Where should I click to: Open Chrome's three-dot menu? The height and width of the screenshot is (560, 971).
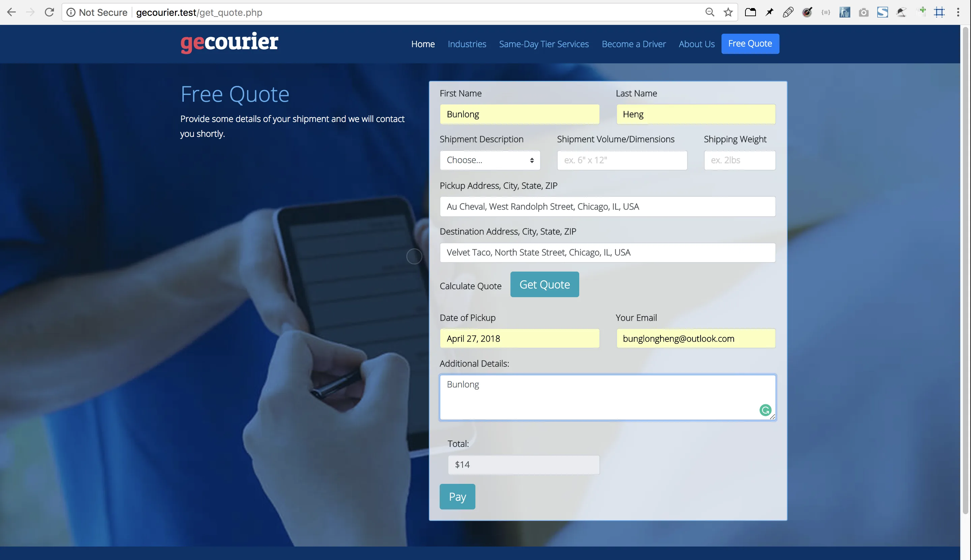[x=958, y=12]
